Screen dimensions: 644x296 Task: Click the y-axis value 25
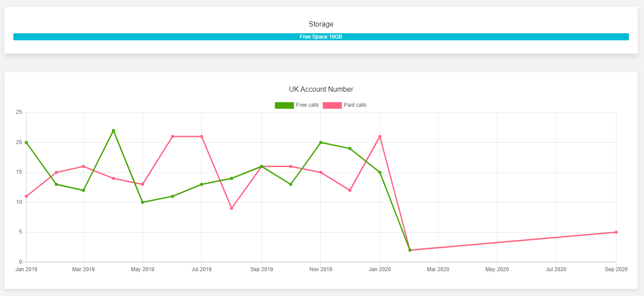coord(19,113)
